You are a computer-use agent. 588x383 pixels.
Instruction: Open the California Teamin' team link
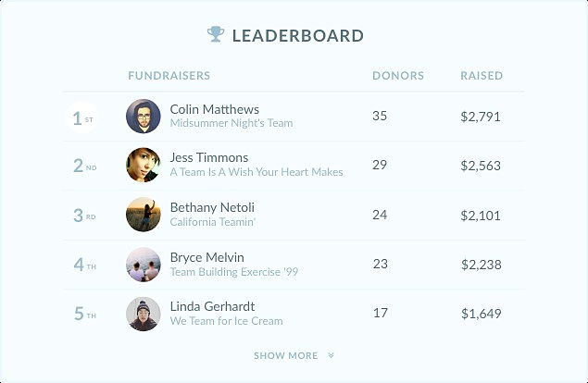point(213,222)
